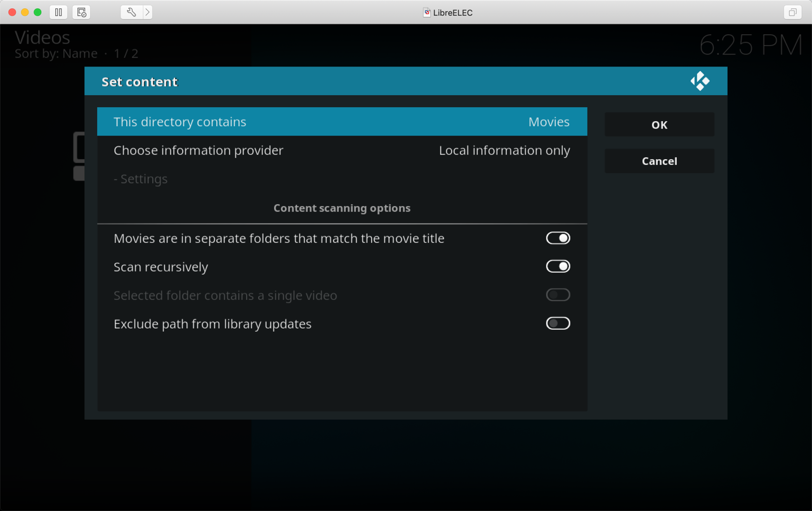Click the yellow minimize window button
This screenshot has width=812, height=511.
(25, 12)
